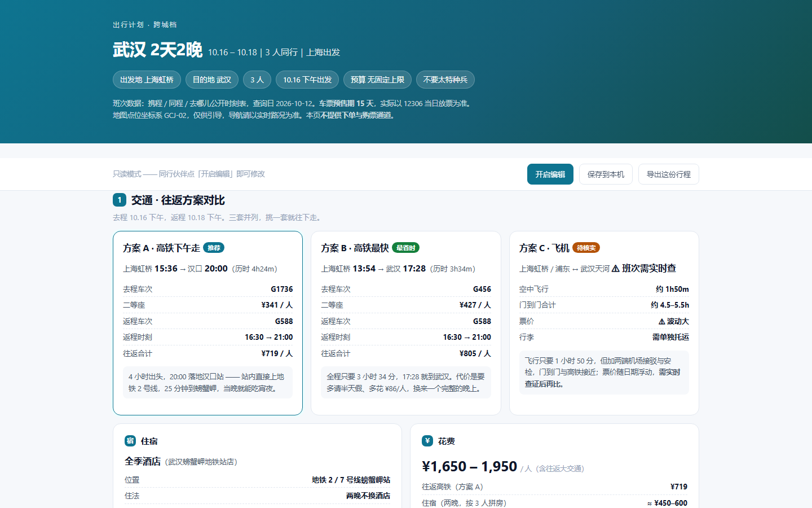Save the plan with 保存到本机
This screenshot has width=812, height=508.
pyautogui.click(x=606, y=174)
